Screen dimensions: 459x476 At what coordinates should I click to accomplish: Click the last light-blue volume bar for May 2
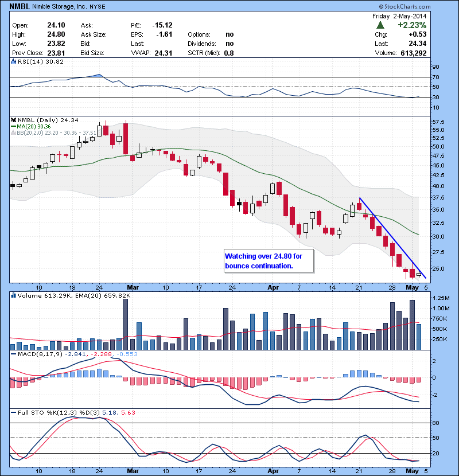(x=419, y=337)
